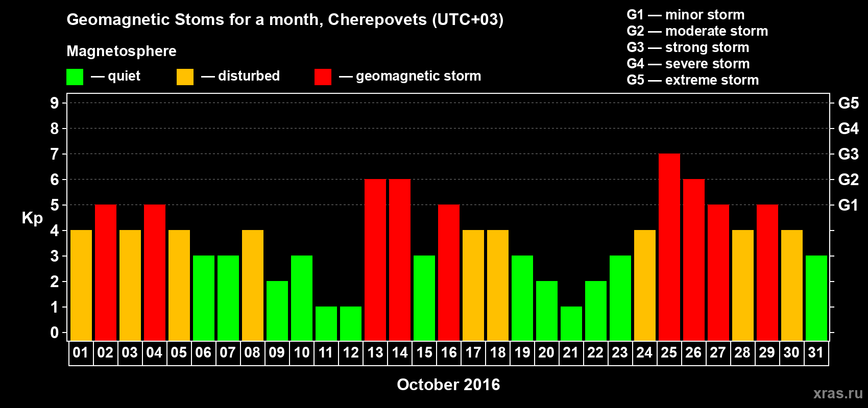
Task: Click the date label 18
Action: (497, 352)
